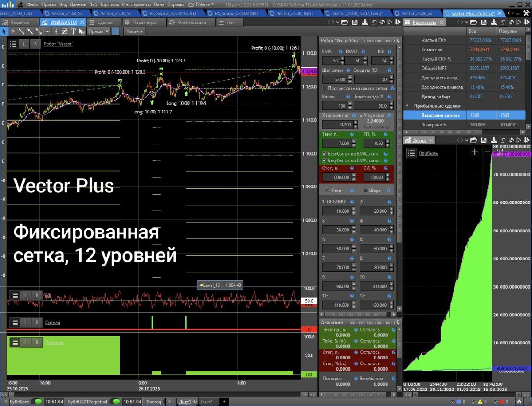Viewport: 532px width, 406px height.
Task: Collapse the Прибыльные сделки section
Action: [407, 105]
